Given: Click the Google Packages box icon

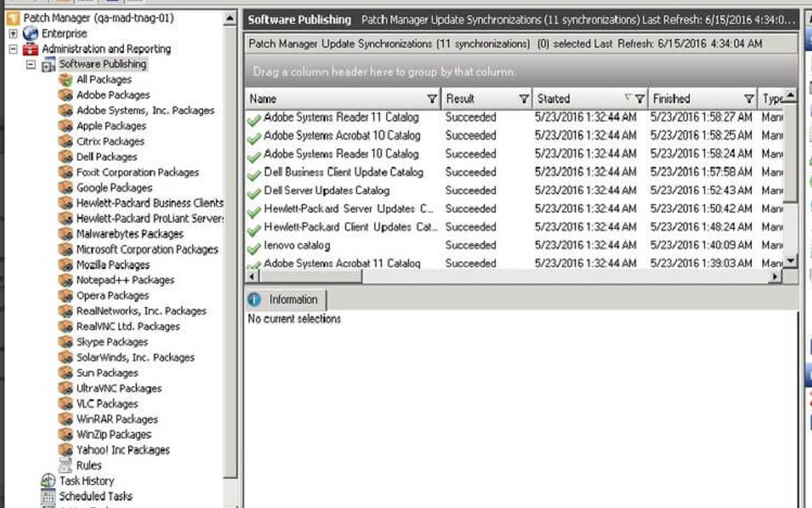Looking at the screenshot, I should (x=65, y=188).
